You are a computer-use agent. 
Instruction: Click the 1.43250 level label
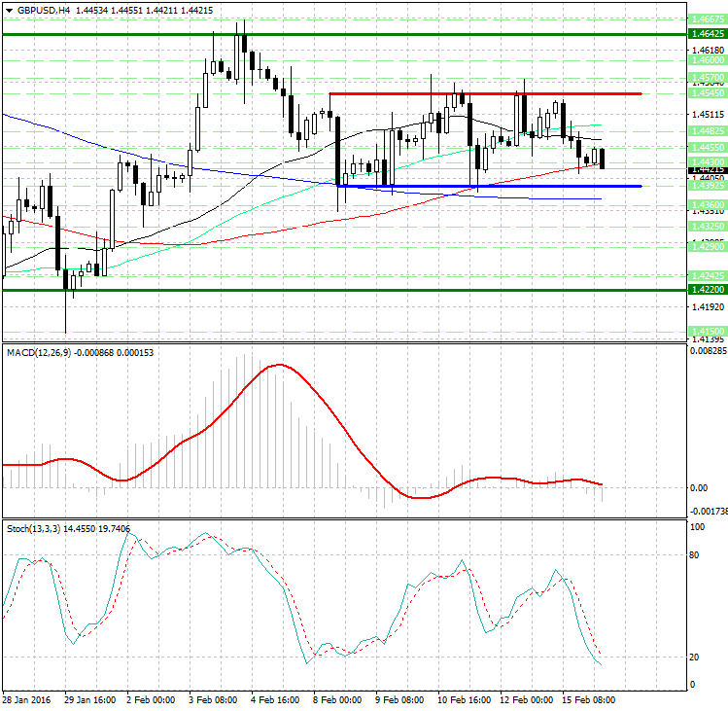coord(708,227)
